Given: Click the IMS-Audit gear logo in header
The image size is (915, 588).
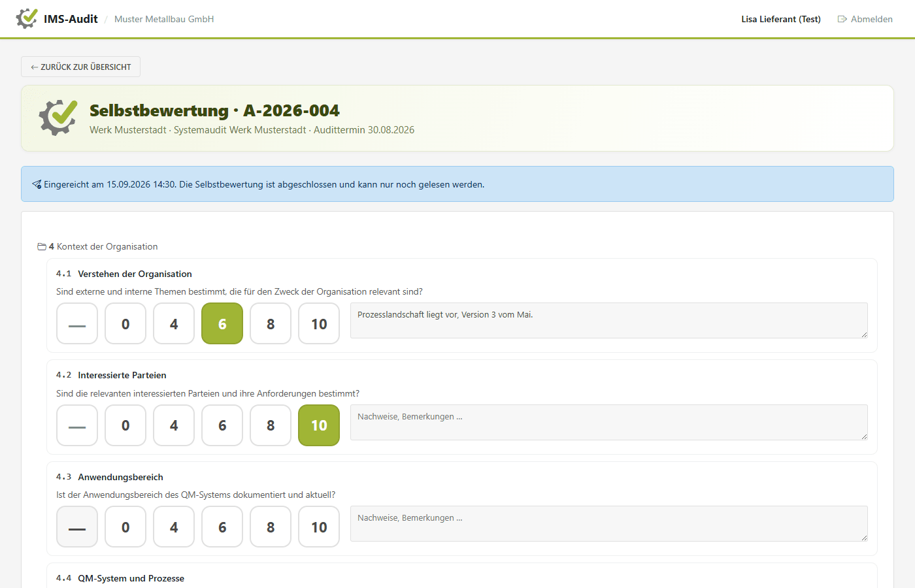Looking at the screenshot, I should pyautogui.click(x=27, y=18).
